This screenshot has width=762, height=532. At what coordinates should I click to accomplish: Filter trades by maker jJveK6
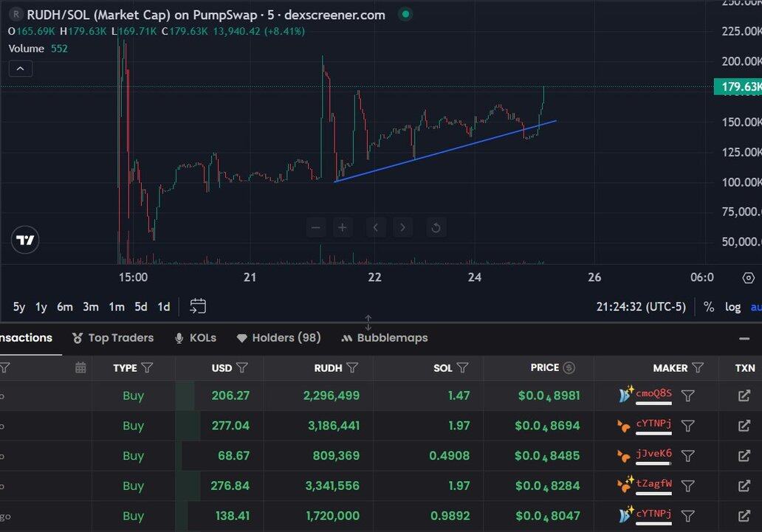[x=687, y=456]
